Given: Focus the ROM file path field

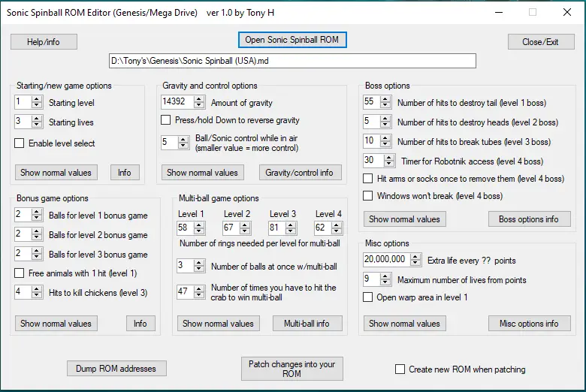Looking at the screenshot, I should pos(293,61).
